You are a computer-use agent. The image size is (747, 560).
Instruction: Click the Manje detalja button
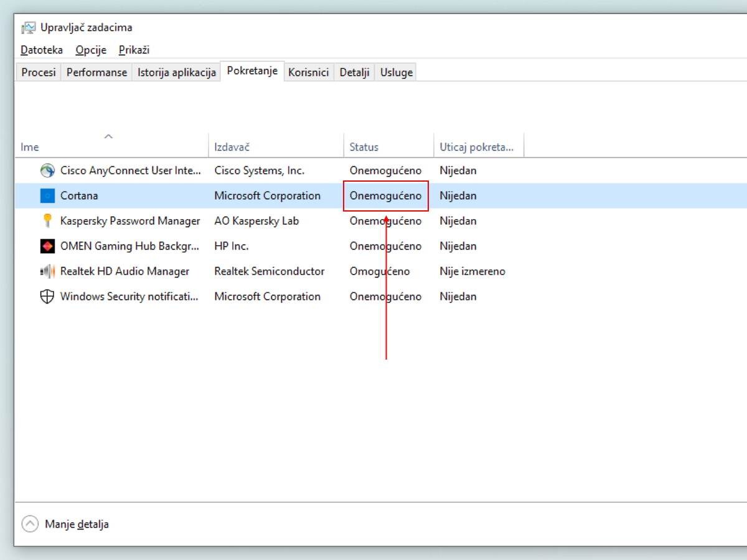(77, 524)
